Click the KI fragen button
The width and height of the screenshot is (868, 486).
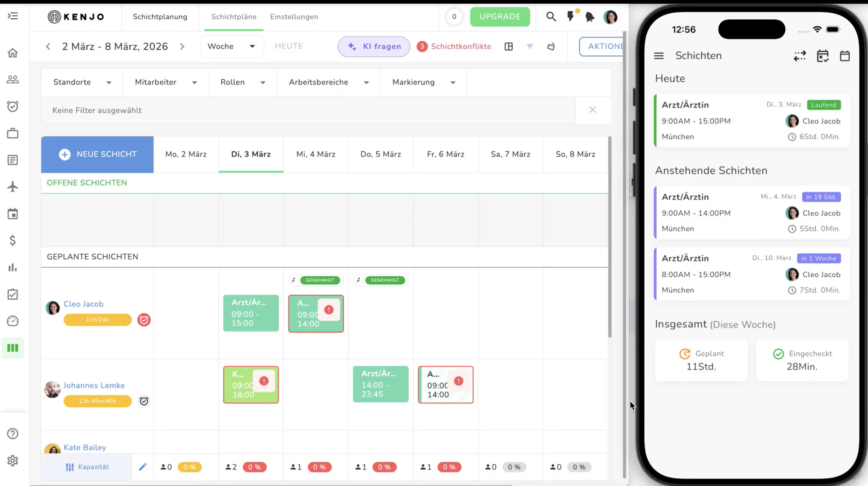[374, 47]
